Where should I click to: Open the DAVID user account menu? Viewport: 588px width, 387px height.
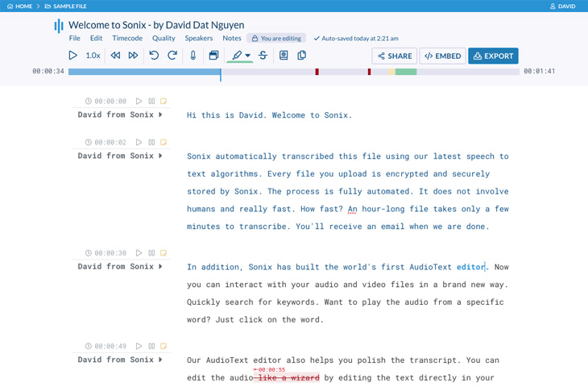(562, 6)
